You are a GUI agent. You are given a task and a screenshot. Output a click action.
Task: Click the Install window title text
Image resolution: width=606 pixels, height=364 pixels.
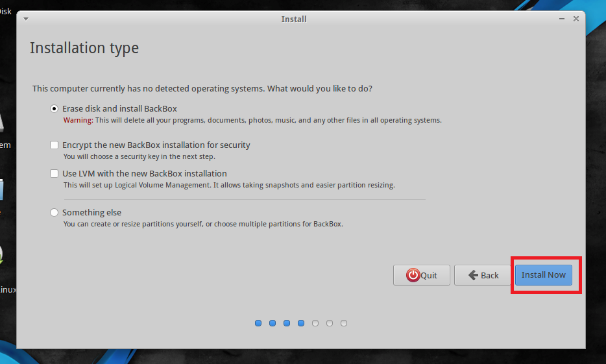coord(294,19)
